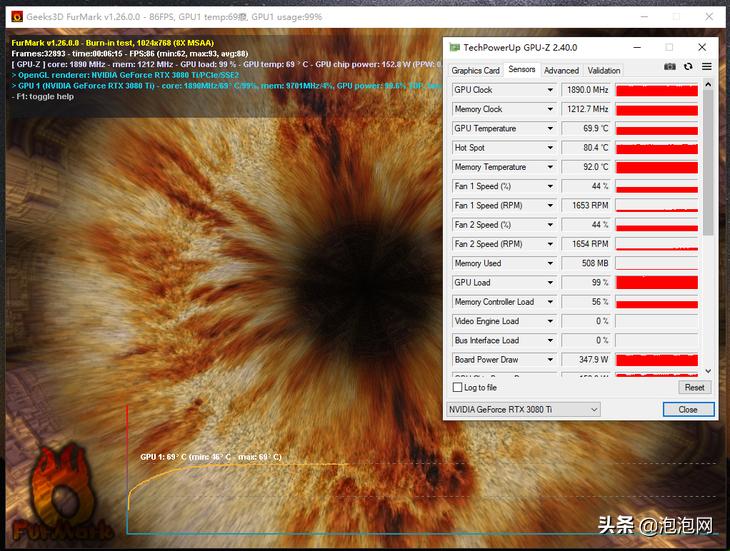Click the 80.4 °C Hot Spot value
This screenshot has width=730, height=551.
click(x=587, y=148)
